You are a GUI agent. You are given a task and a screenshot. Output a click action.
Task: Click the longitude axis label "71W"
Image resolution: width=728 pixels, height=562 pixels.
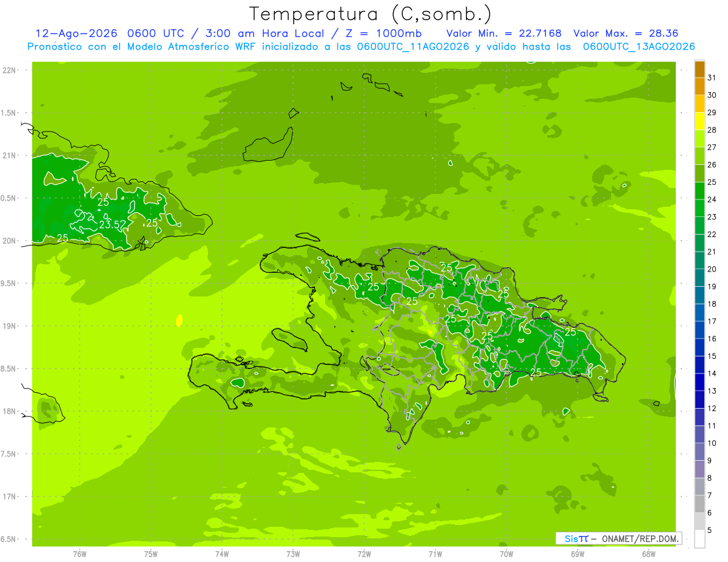click(435, 554)
